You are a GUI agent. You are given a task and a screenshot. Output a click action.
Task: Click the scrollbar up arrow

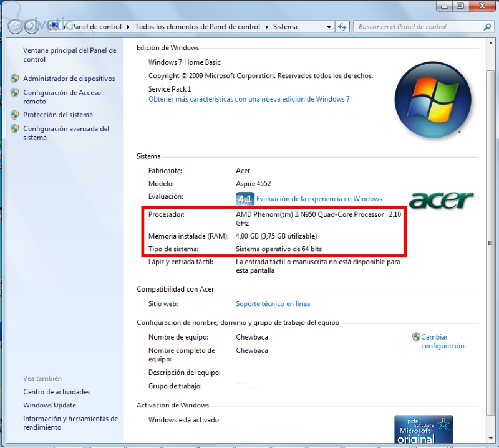pyautogui.click(x=490, y=43)
